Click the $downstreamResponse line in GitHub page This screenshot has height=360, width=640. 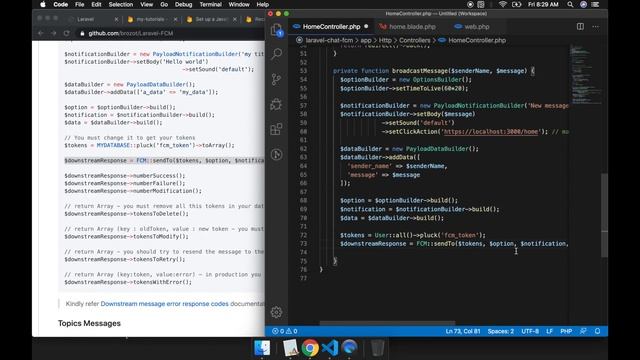click(x=164, y=160)
